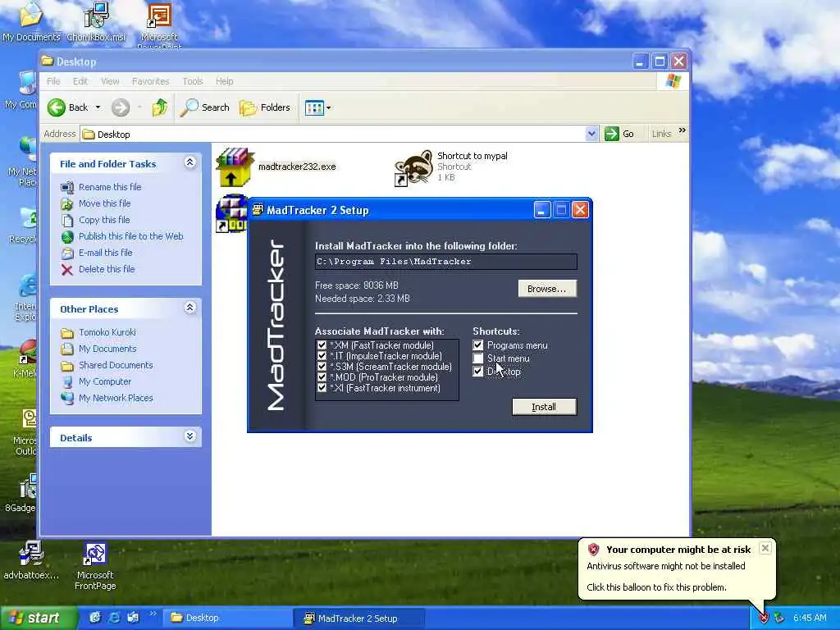Click Copy this file link
840x630 pixels.
[104, 220]
